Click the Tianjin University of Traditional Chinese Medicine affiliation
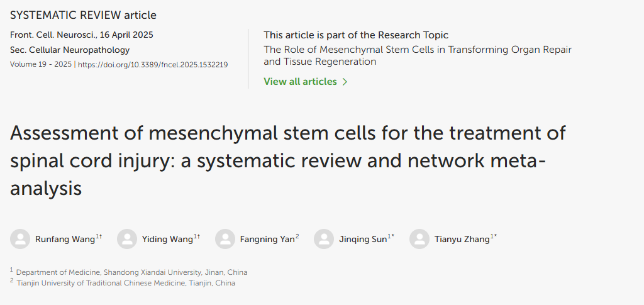The image size is (644, 305). 126,283
